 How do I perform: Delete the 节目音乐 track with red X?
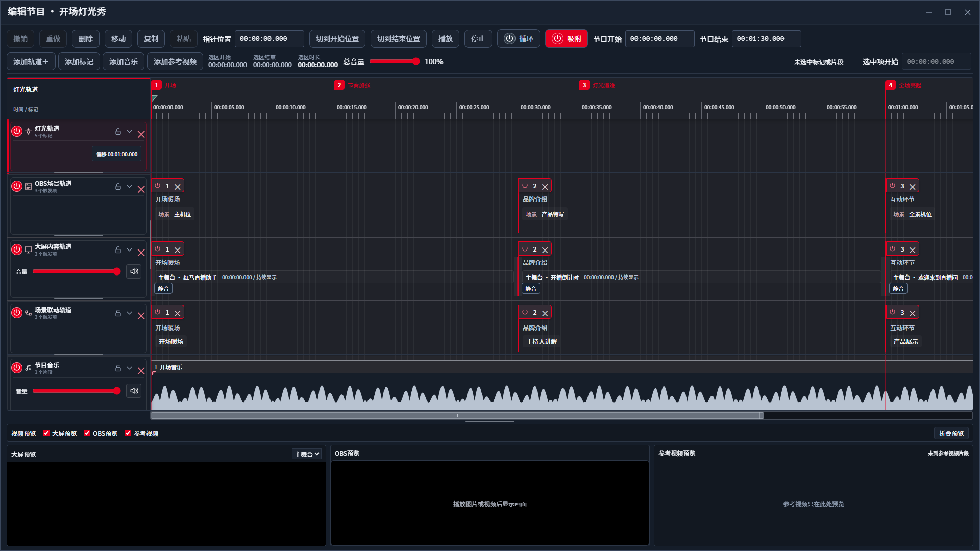pos(141,371)
